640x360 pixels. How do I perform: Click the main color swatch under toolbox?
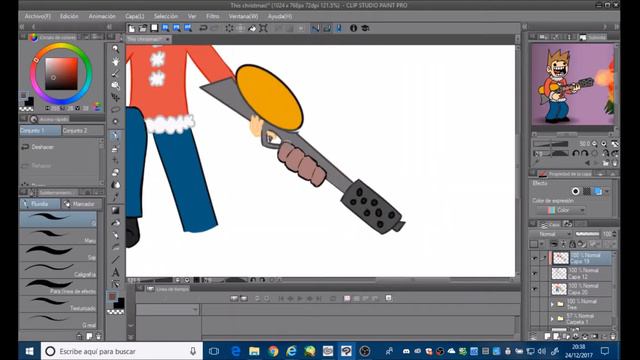[112, 297]
